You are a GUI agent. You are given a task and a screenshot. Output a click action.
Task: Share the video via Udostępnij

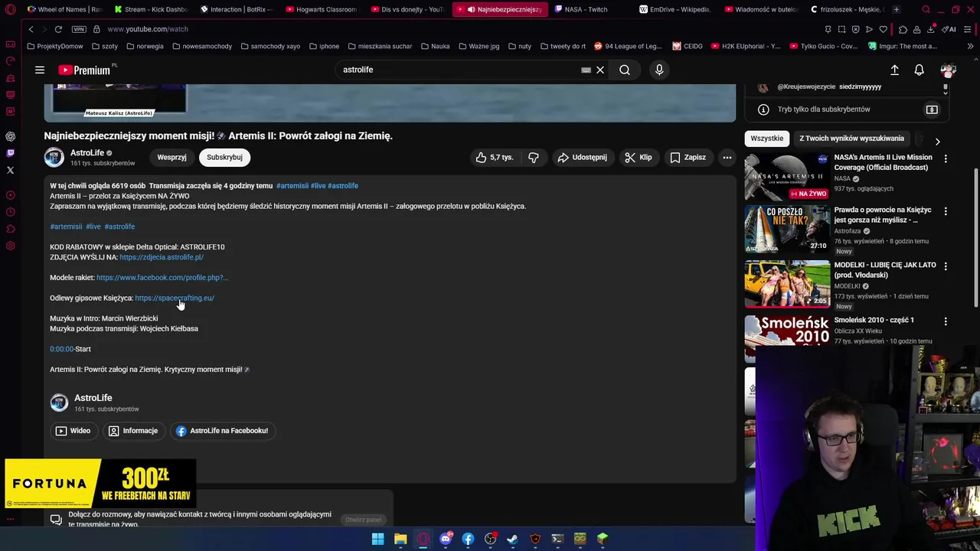[582, 157]
